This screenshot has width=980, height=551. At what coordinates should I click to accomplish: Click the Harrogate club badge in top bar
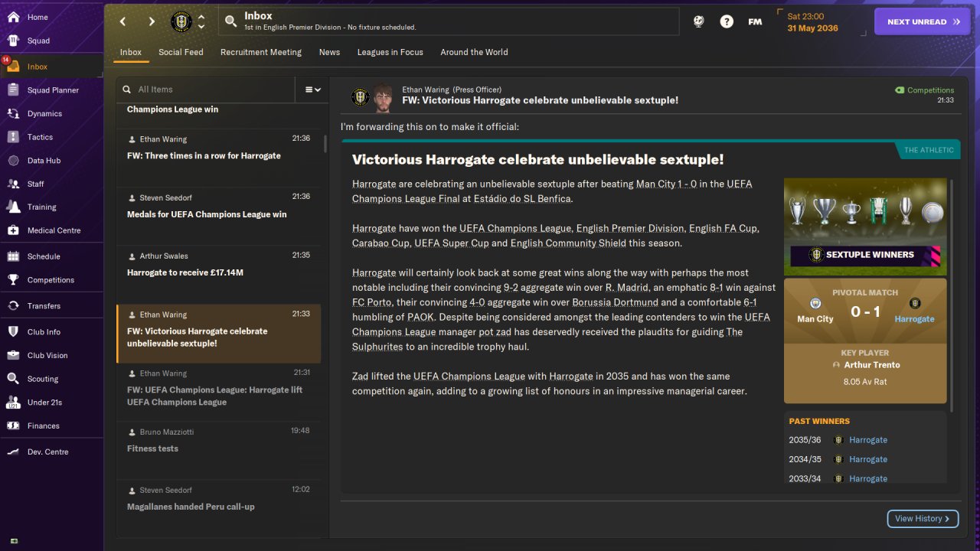(181, 21)
